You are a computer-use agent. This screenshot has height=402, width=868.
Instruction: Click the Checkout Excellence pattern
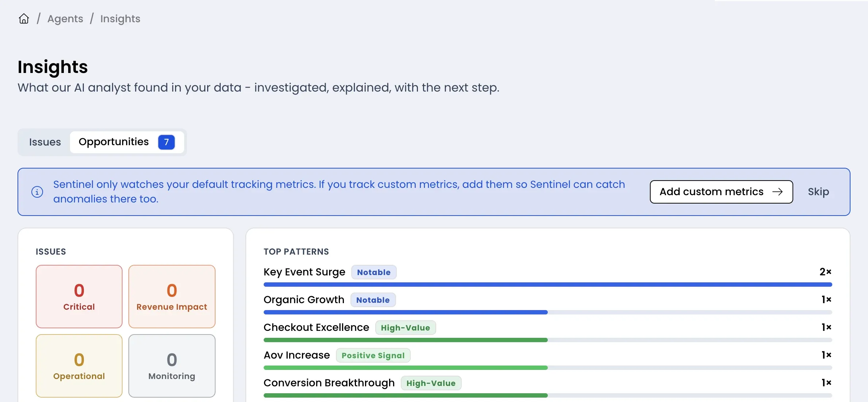coord(316,328)
